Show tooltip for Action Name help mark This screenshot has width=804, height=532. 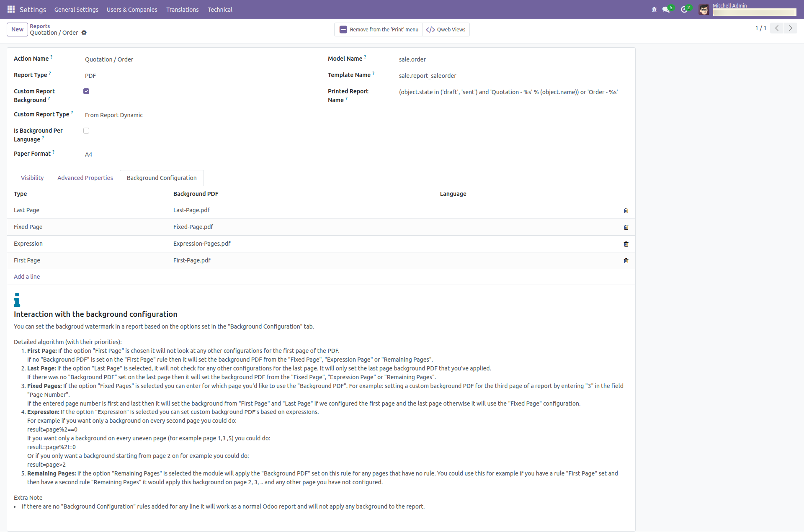(52, 57)
